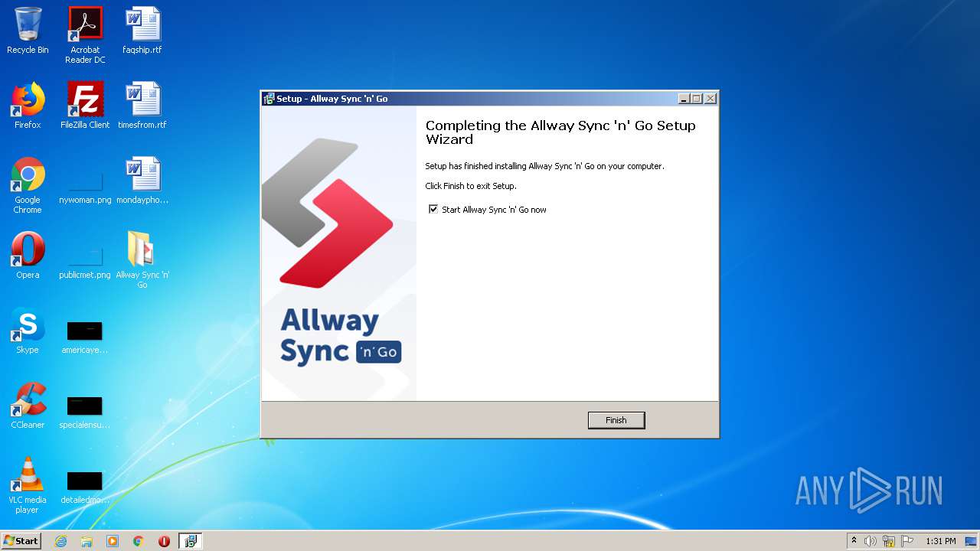Minimize the Setup wizard window
This screenshot has width=980, height=551.
[684, 99]
